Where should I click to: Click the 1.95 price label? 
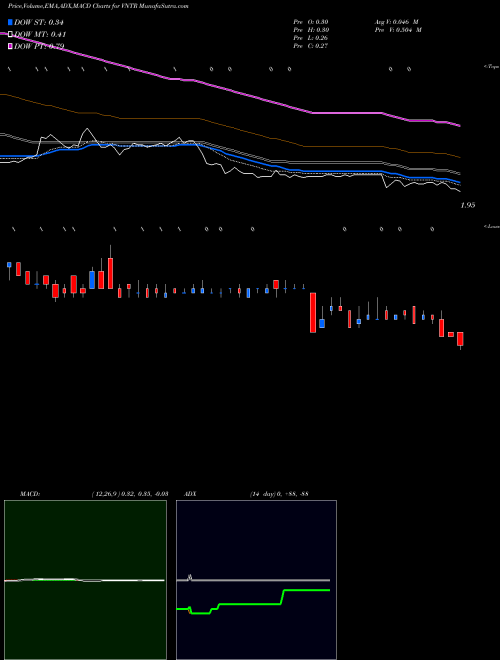point(468,205)
